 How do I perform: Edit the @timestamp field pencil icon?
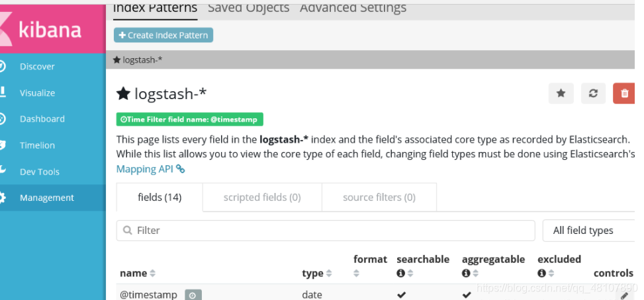tap(624, 295)
